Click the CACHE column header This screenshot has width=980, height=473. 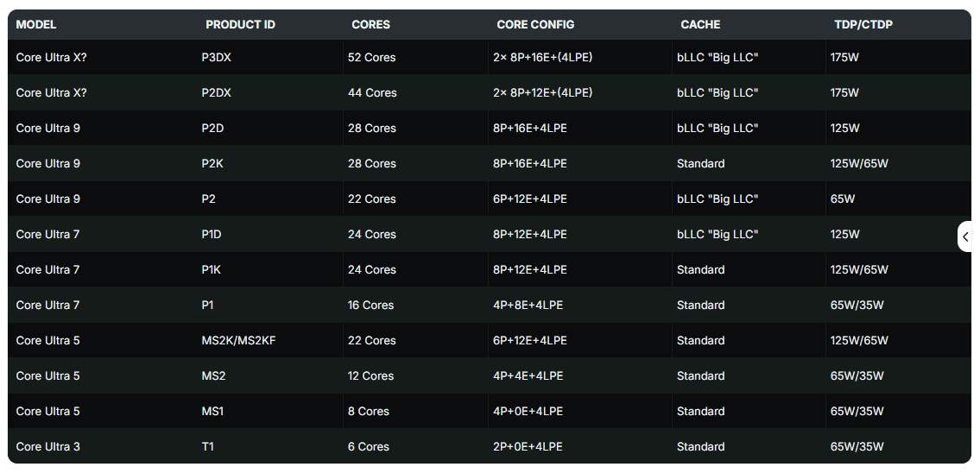(x=699, y=24)
